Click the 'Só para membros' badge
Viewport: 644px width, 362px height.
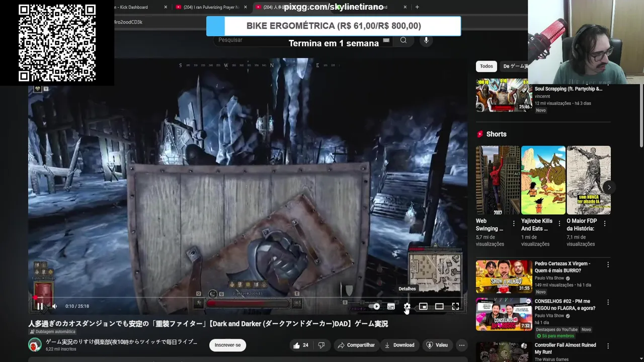[x=555, y=336]
